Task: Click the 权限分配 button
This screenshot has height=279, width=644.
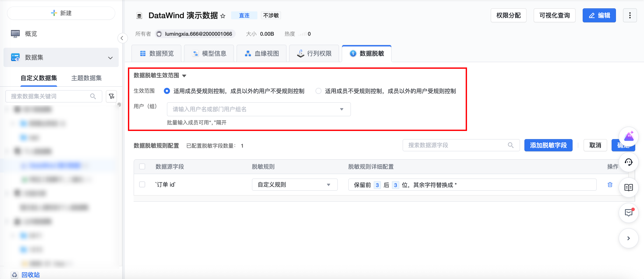Action: (508, 16)
